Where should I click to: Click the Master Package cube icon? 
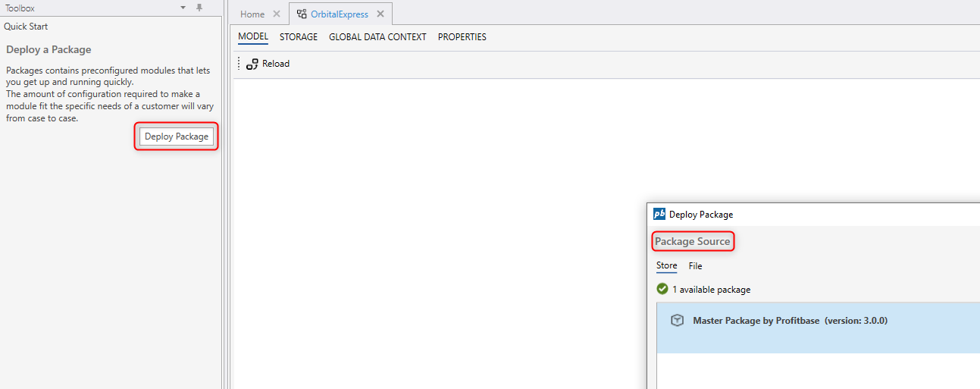(678, 321)
